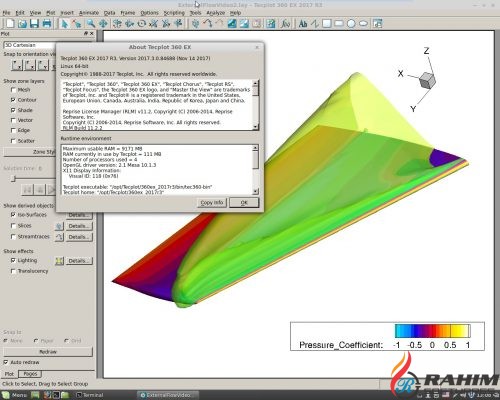Open the Help menu
The image size is (500, 400).
click(x=235, y=13)
